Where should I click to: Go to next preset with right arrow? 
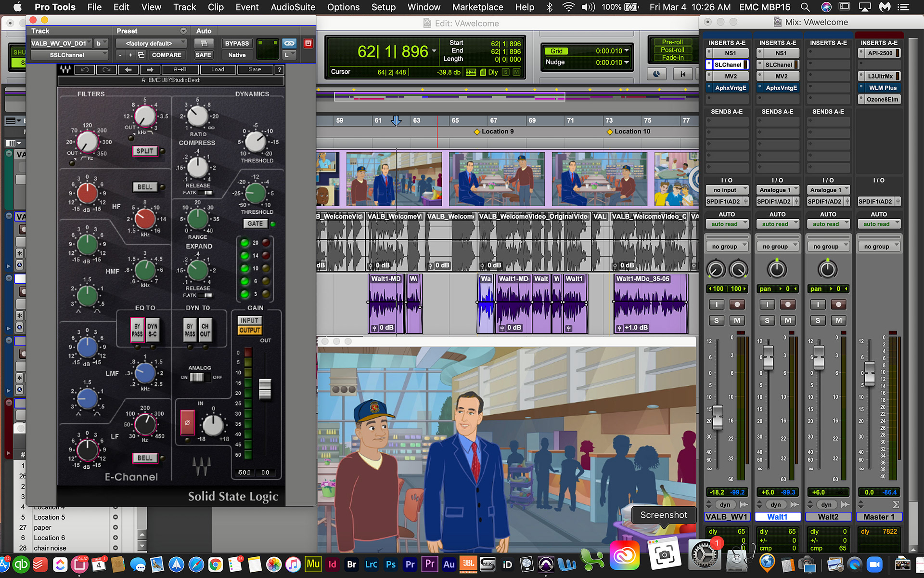[x=150, y=69]
